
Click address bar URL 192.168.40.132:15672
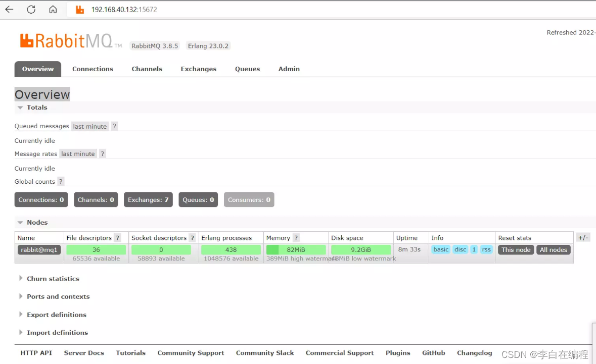(x=124, y=10)
